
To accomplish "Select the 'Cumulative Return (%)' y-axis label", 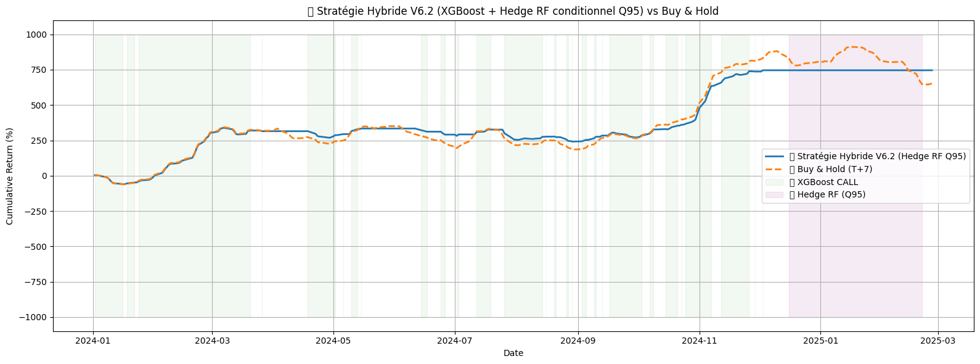I will tap(10, 176).
